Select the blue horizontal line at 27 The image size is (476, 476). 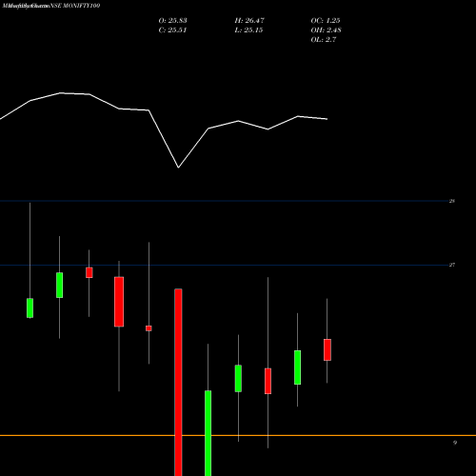pyautogui.click(x=224, y=265)
